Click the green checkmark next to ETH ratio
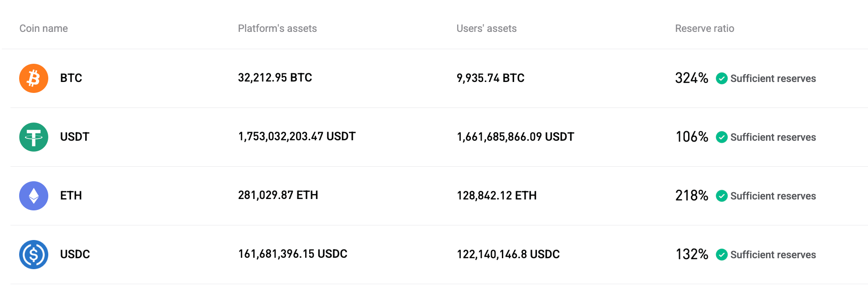 point(722,196)
